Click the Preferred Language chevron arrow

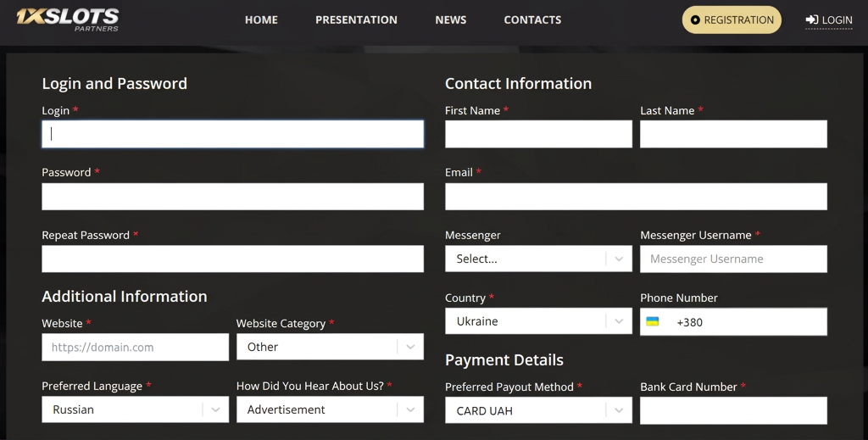[x=216, y=409]
